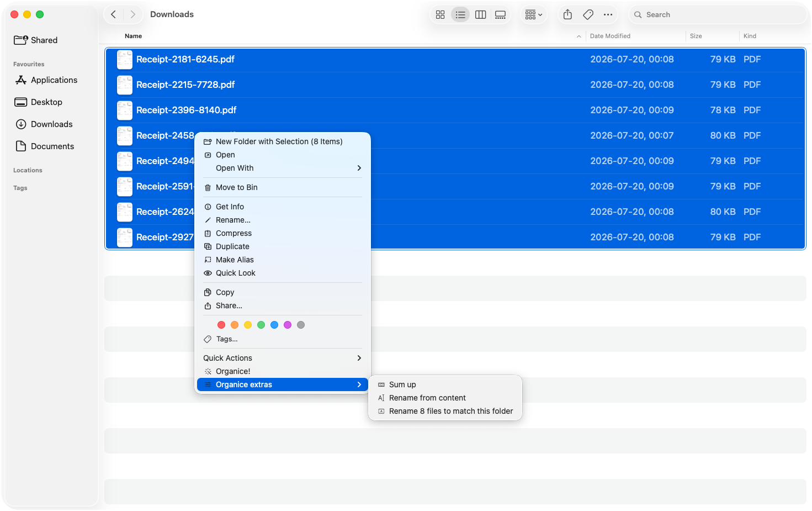812x511 pixels.
Task: Toggle the sort direction arrow
Action: click(579, 36)
